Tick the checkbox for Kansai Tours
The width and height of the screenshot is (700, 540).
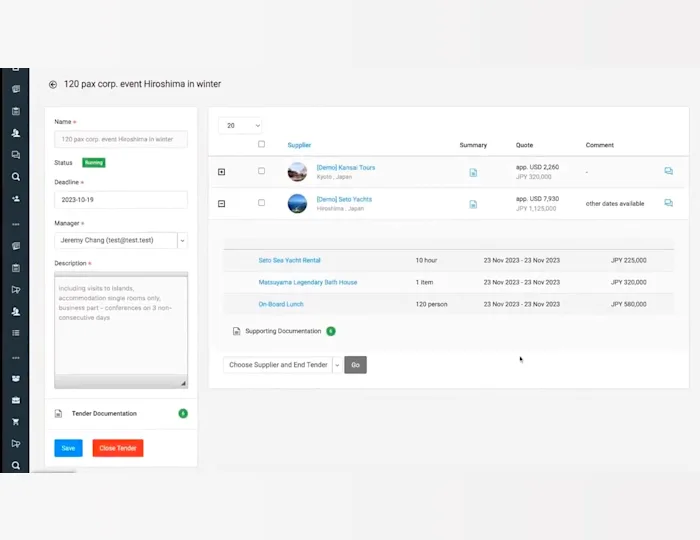pyautogui.click(x=262, y=171)
